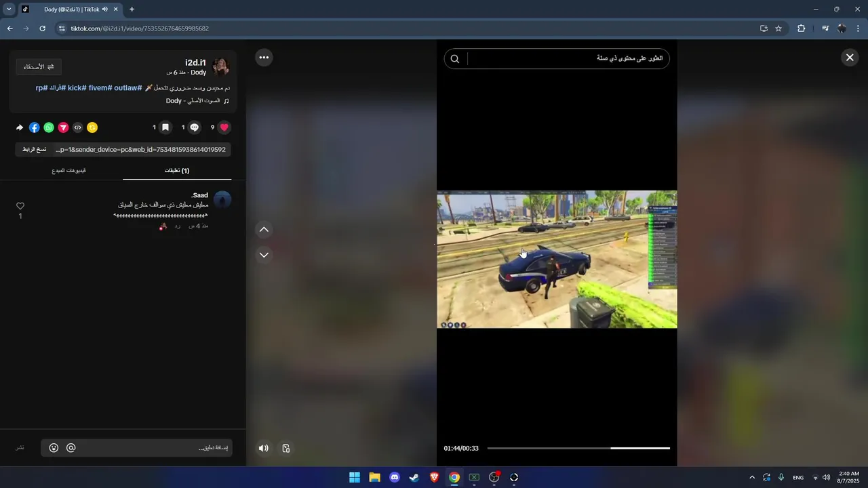868x488 pixels.
Task: Open the #fivem hashtag
Action: pos(100,88)
